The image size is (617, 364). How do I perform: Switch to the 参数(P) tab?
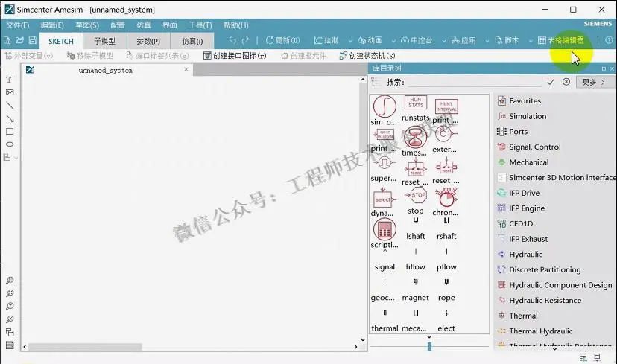coord(148,41)
